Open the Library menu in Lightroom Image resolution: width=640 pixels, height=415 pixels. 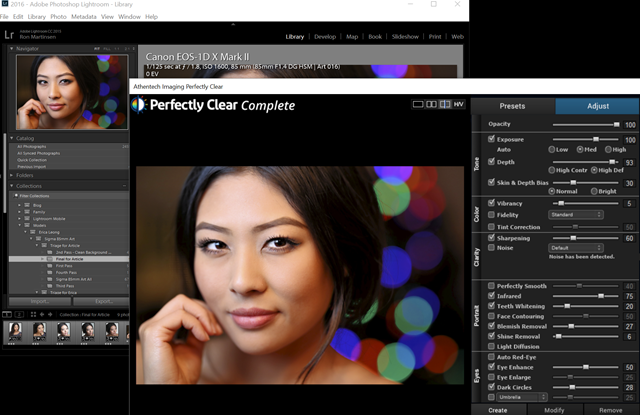coord(36,17)
